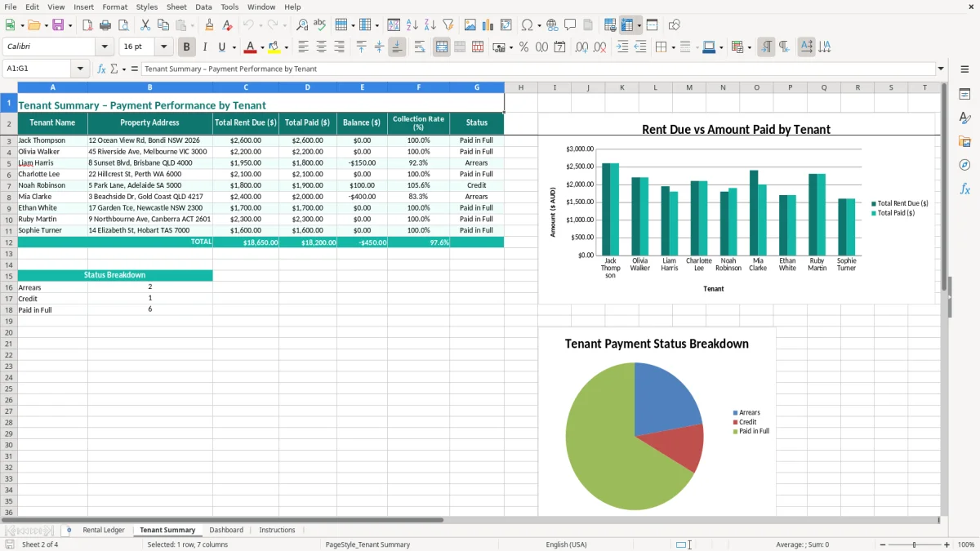This screenshot has width=980, height=551.
Task: Click the Print icon
Action: click(x=105, y=25)
